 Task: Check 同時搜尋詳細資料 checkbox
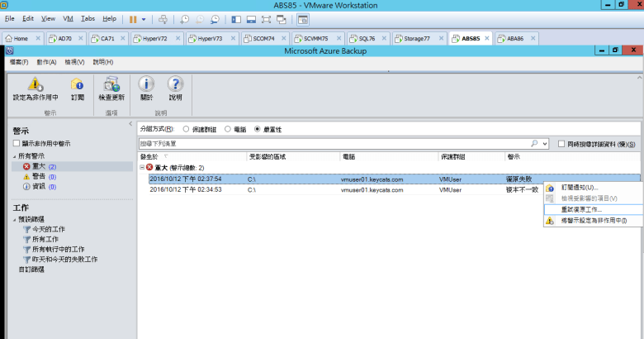click(561, 144)
